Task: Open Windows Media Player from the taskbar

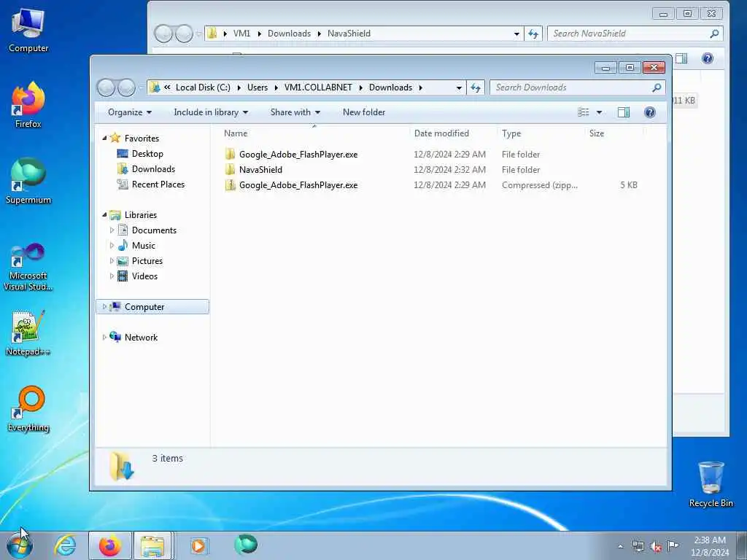Action: [198, 545]
